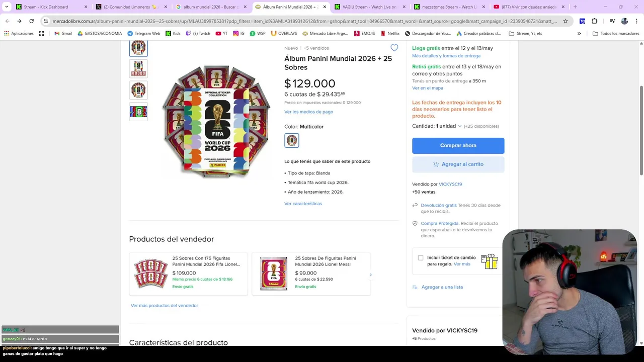Open the Cantidad 1 unidad dropdown

pos(448,126)
